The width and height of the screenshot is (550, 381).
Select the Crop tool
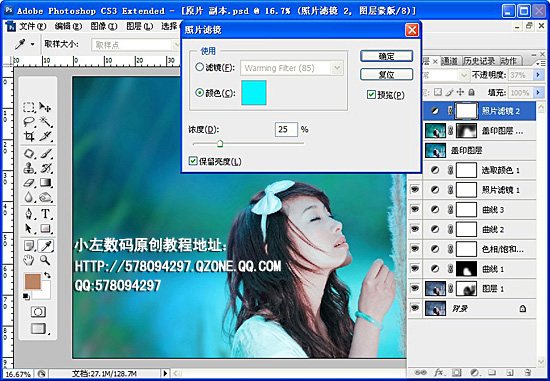29,136
